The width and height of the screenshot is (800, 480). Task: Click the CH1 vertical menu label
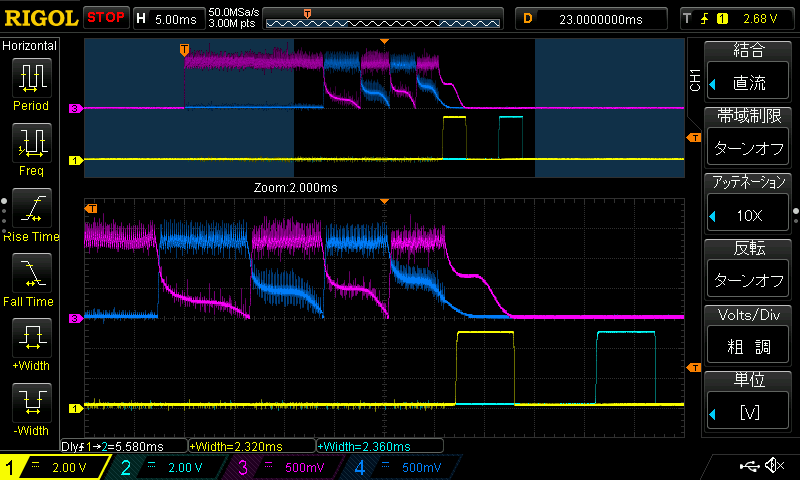pos(695,81)
